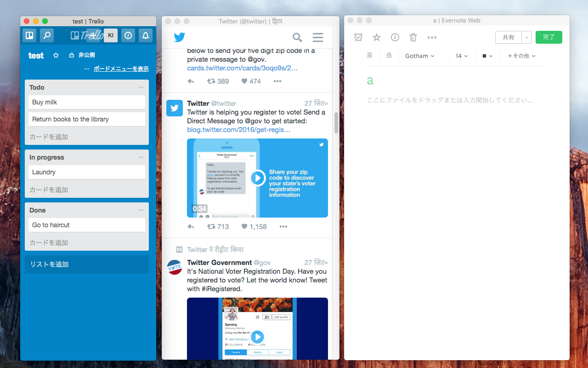
Task: Open more options on 1,158-likes tweet
Action: tap(283, 226)
